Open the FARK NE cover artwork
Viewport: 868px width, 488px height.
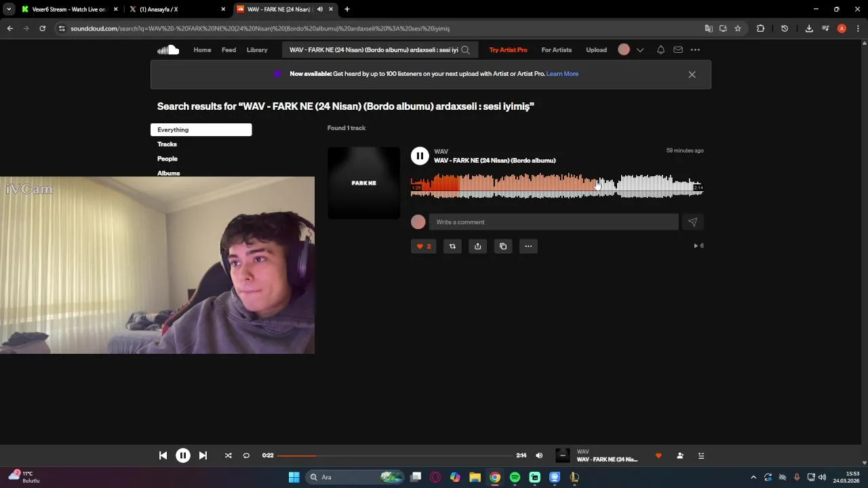(363, 183)
